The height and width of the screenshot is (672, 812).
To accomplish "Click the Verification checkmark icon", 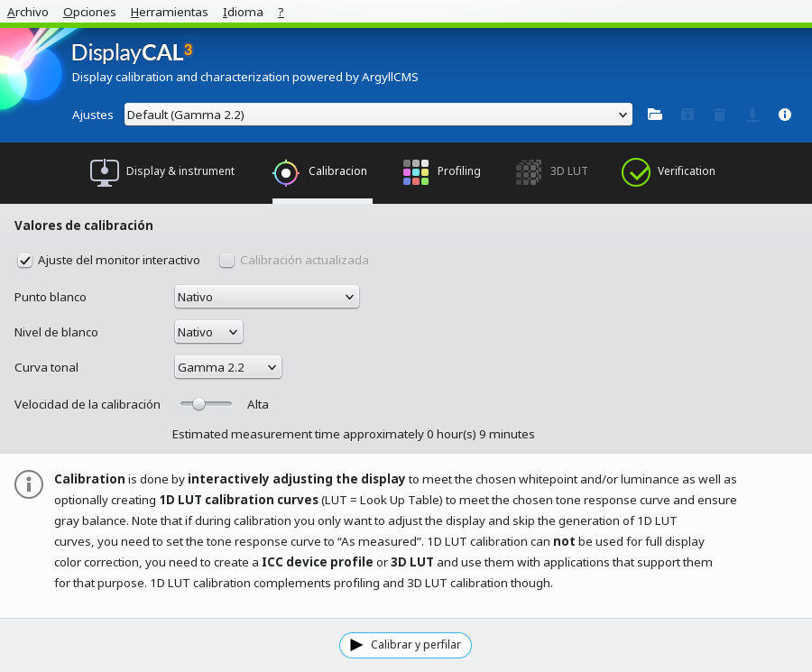I will click(x=636, y=171).
